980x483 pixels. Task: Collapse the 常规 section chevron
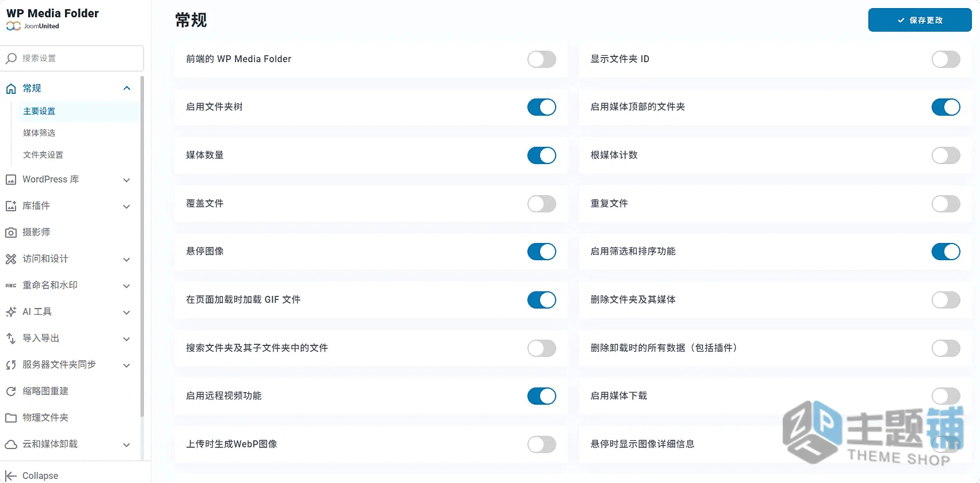pyautogui.click(x=127, y=88)
